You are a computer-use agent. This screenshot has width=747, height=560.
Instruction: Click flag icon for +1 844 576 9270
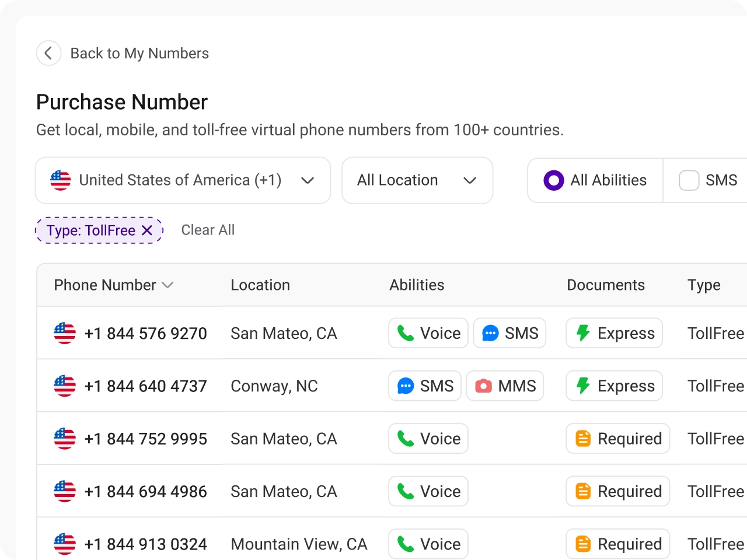(x=65, y=333)
